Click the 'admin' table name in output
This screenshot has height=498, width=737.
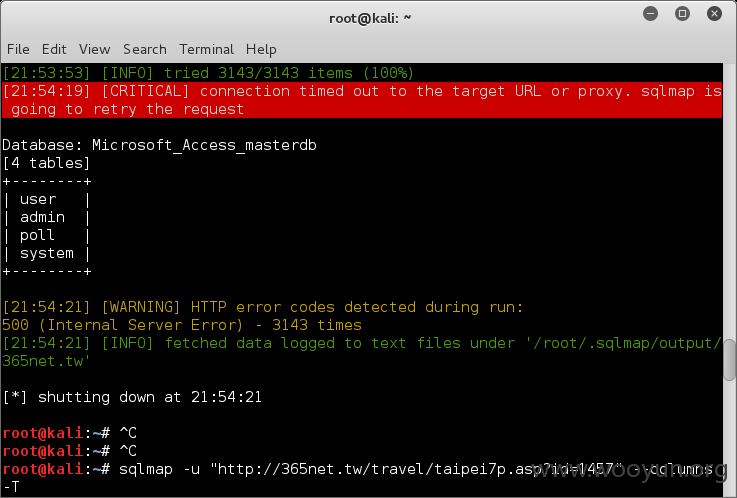[42, 217]
